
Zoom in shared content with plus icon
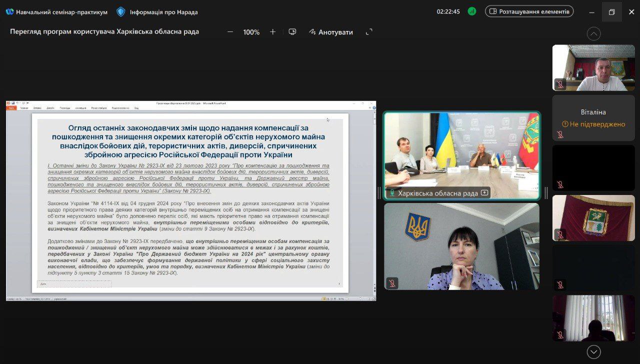pos(272,32)
